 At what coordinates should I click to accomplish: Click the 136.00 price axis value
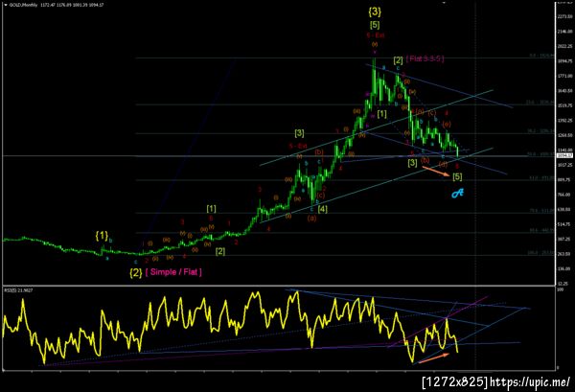pos(564,268)
